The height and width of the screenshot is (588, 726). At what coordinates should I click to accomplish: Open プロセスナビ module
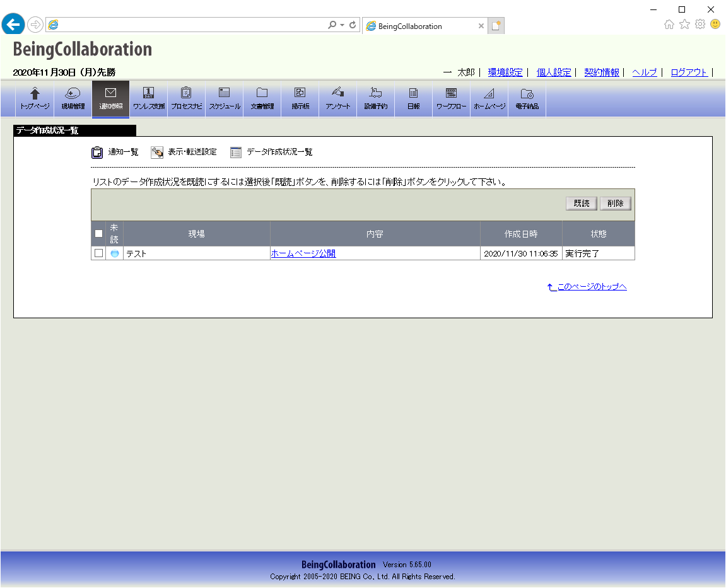click(x=187, y=98)
